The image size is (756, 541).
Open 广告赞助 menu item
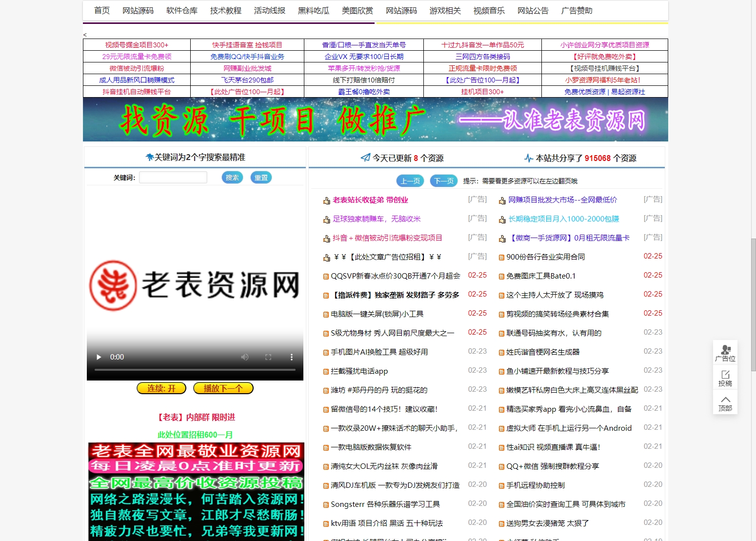(577, 10)
